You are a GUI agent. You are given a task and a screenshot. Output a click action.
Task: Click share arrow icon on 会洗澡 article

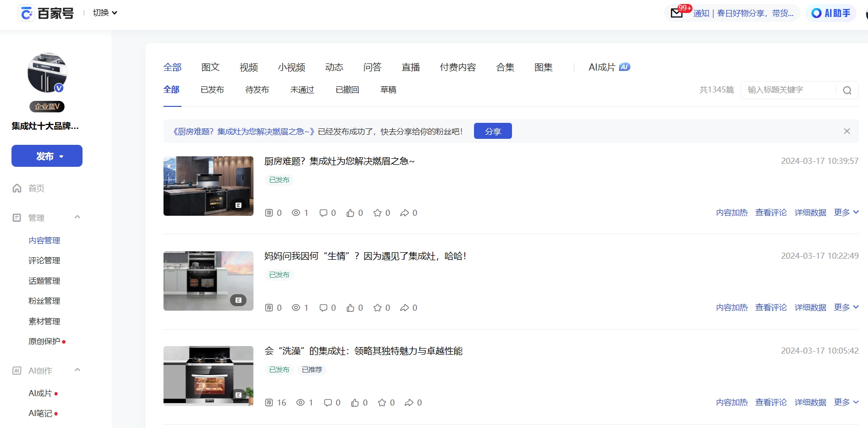[409, 403]
